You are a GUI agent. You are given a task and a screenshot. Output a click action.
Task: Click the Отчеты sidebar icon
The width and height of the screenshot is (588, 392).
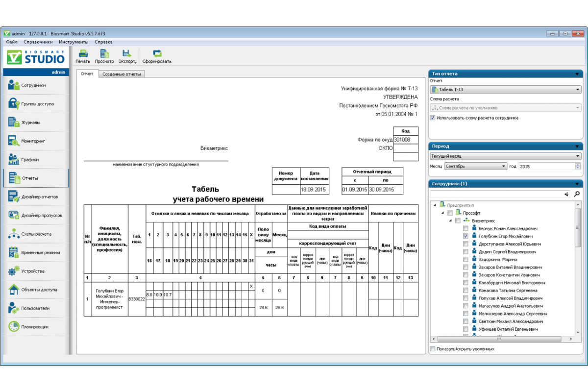point(15,178)
